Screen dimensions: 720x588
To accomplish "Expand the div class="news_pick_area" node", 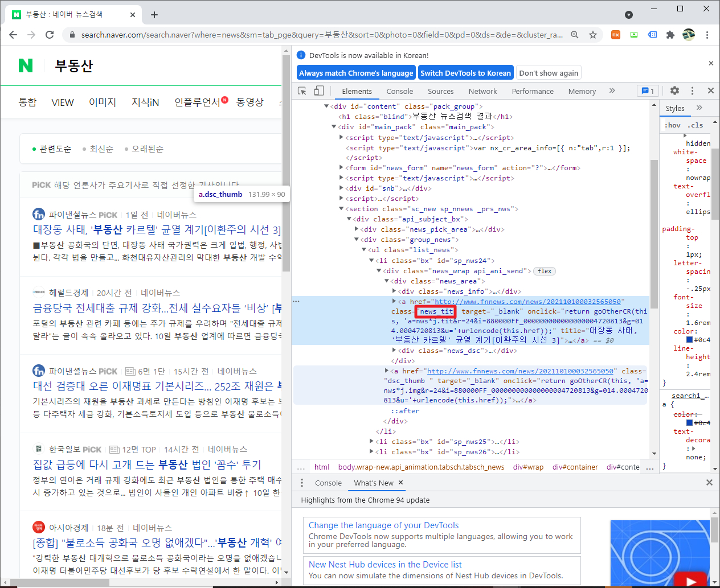I will [x=357, y=229].
